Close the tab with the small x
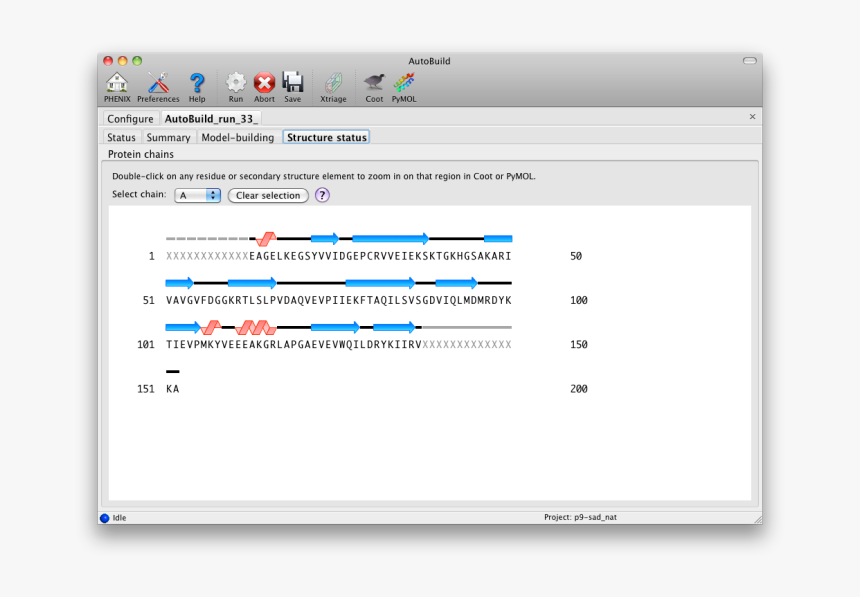The width and height of the screenshot is (860, 597). pyautogui.click(x=752, y=117)
